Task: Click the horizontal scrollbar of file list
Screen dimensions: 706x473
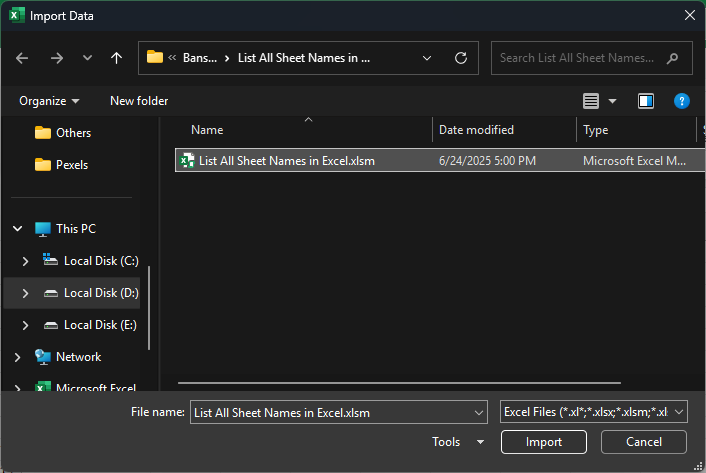Action: point(399,383)
